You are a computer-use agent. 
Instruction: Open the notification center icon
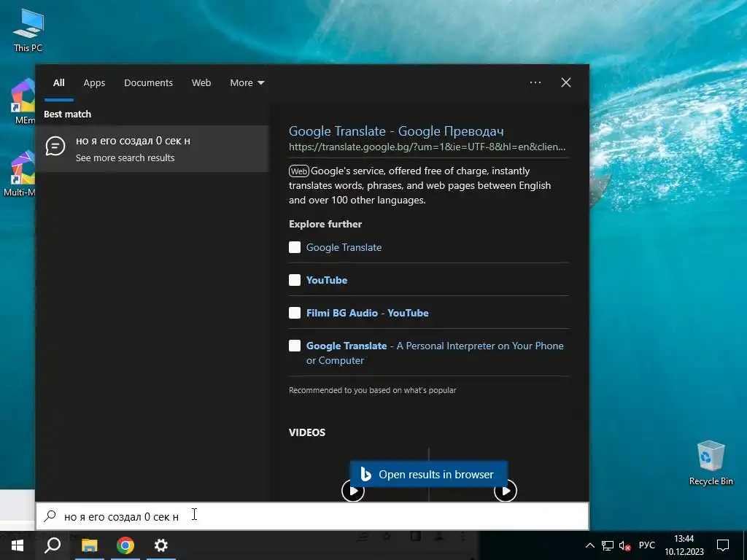[x=723, y=545]
